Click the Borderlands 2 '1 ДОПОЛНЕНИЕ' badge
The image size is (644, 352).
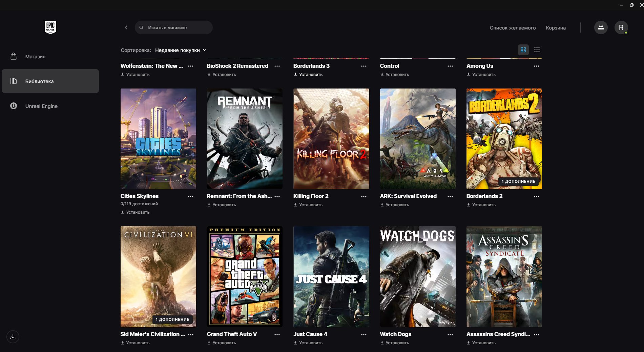coord(518,181)
